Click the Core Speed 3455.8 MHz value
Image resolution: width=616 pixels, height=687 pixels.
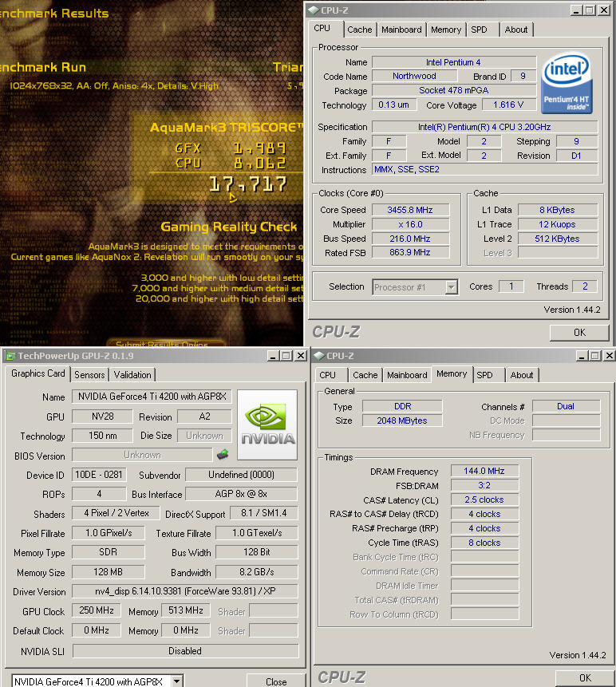(410, 210)
